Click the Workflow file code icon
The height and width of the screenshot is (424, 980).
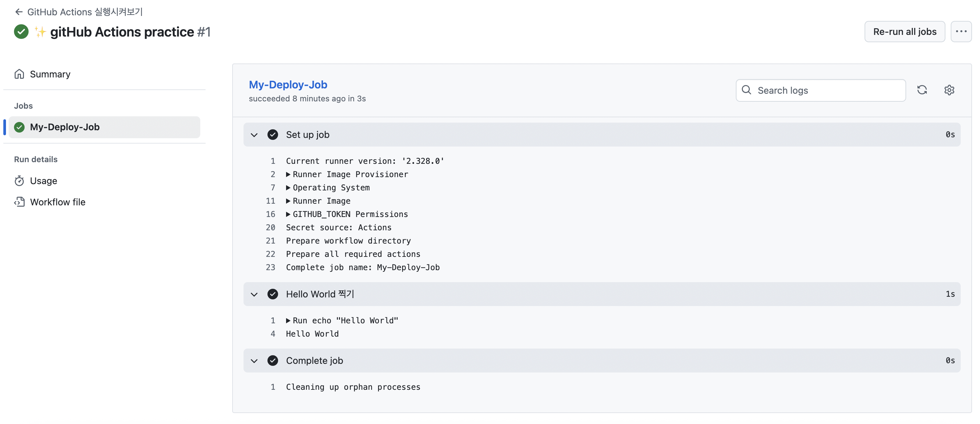pos(19,202)
